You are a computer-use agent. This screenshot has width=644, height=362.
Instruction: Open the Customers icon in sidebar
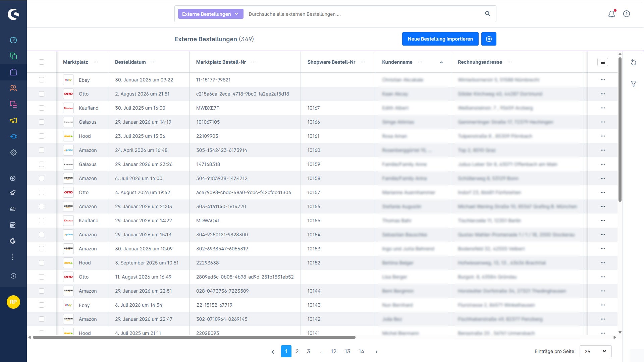(x=13, y=88)
